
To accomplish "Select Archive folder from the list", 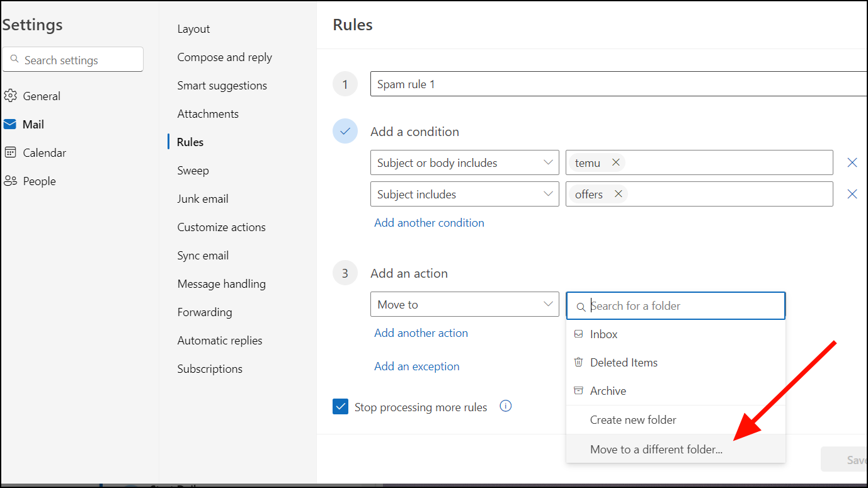I will [x=608, y=391].
